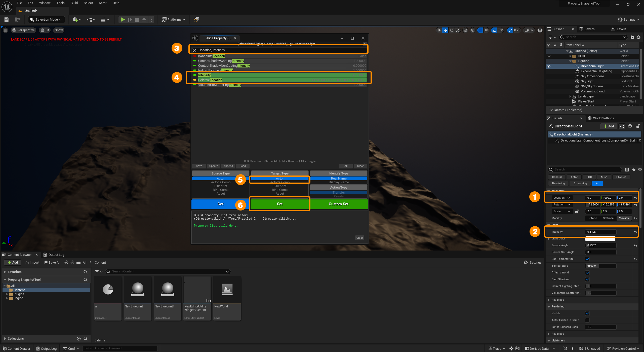Disable the Use Temperature checkbox
The image size is (644, 352).
pyautogui.click(x=588, y=259)
